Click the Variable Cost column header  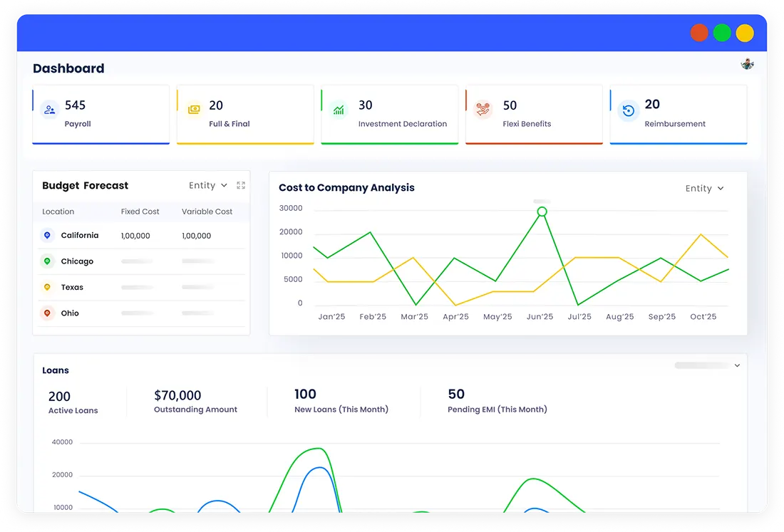[207, 212]
